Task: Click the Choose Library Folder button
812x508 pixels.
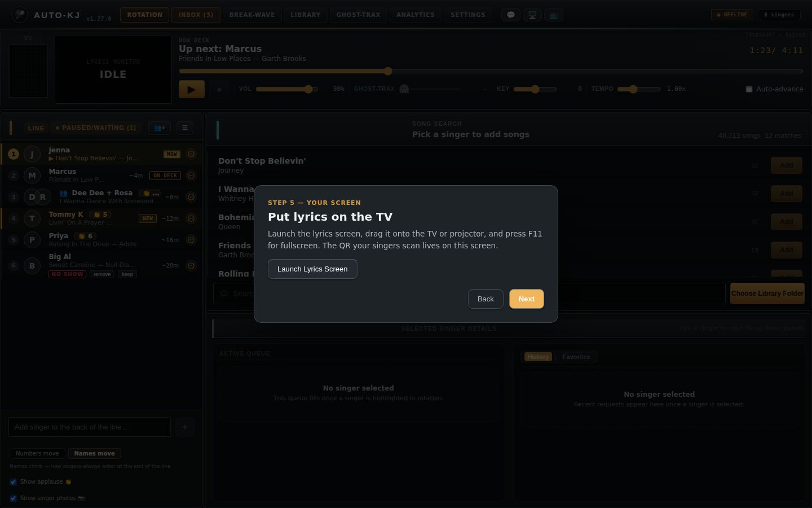Action: pyautogui.click(x=767, y=294)
